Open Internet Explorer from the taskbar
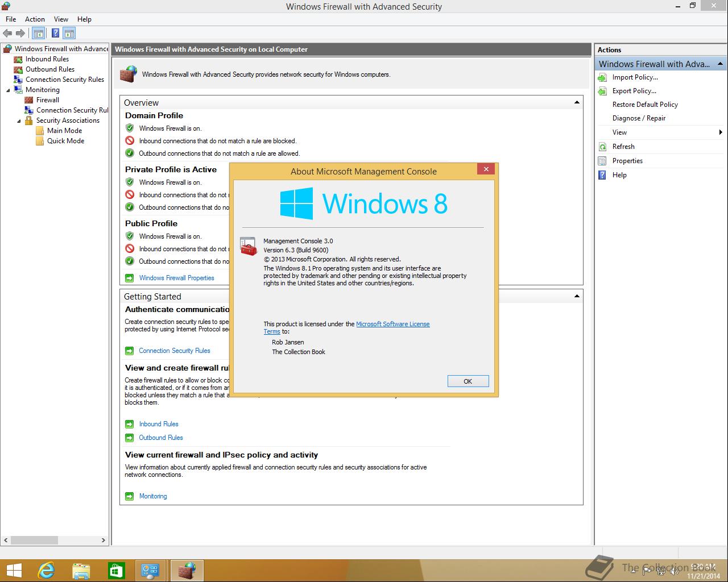Image resolution: width=728 pixels, height=582 pixels. click(46, 571)
